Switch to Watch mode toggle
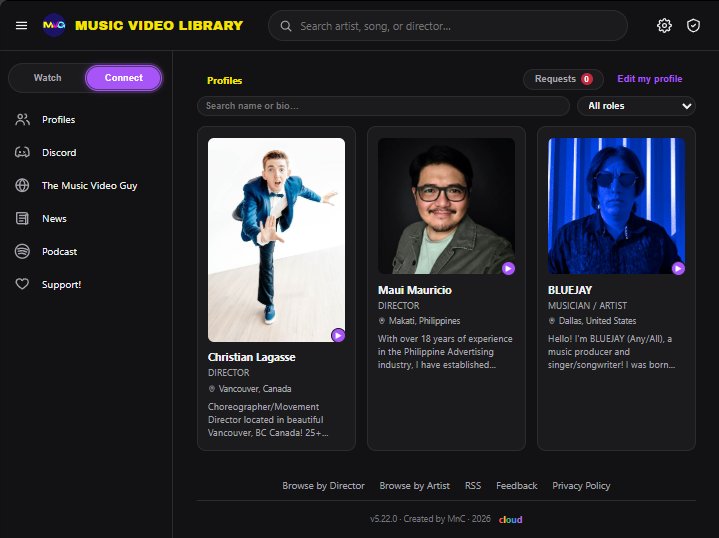 [x=47, y=78]
